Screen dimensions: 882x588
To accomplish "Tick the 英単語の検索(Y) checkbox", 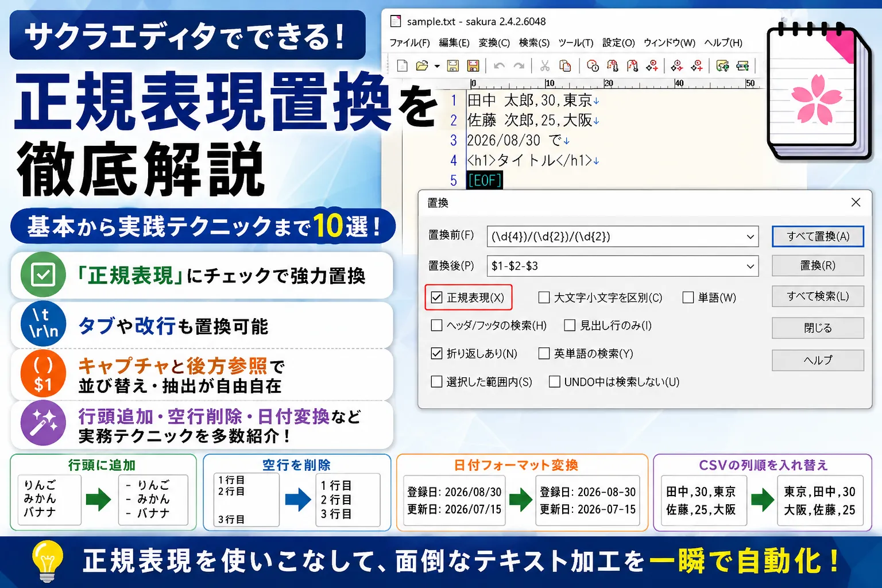I will click(x=544, y=354).
